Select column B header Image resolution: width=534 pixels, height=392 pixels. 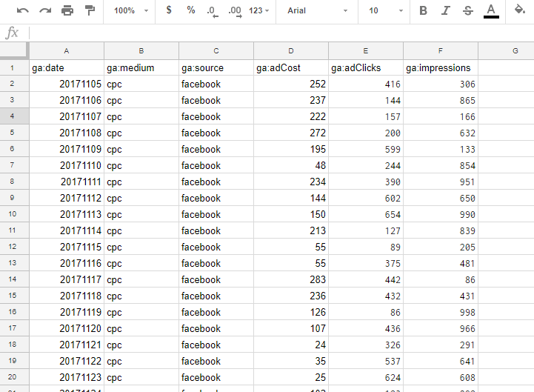tap(141, 51)
